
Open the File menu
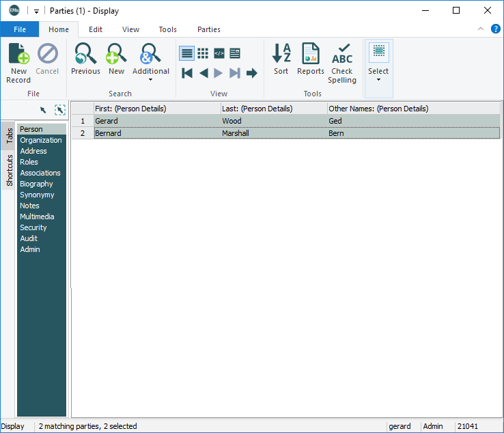pos(20,29)
